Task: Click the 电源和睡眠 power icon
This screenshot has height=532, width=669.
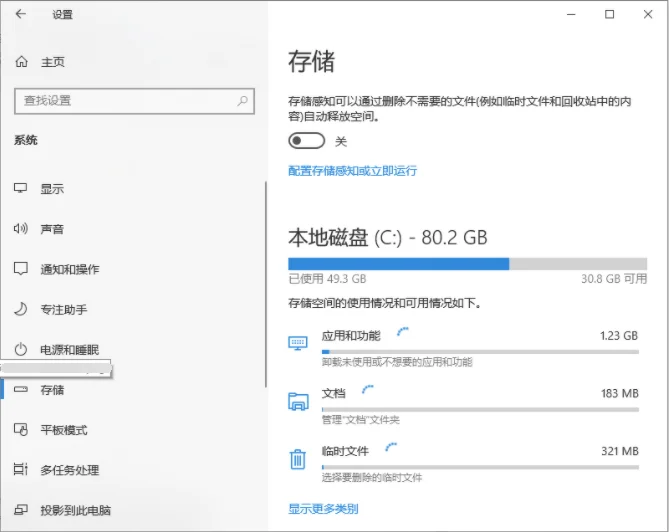Action: pos(21,350)
